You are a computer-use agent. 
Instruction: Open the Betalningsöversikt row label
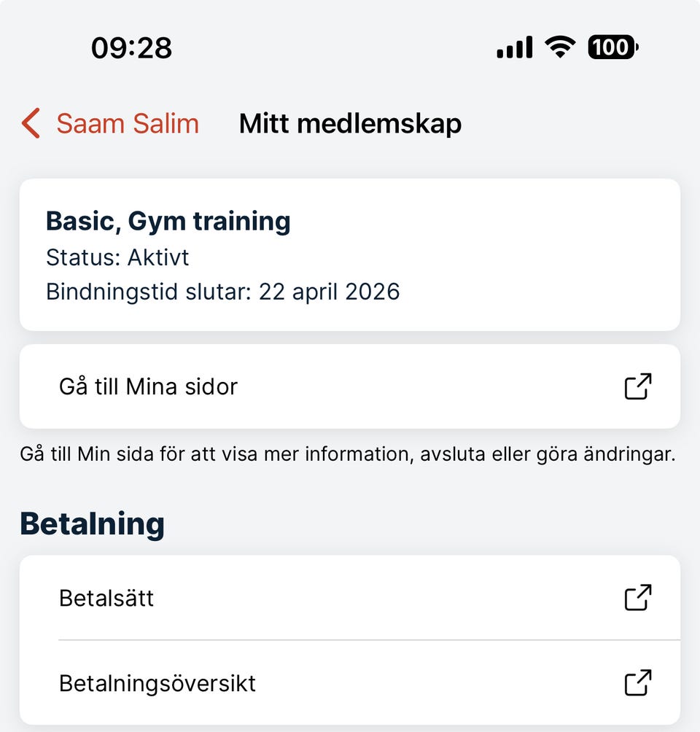(157, 684)
